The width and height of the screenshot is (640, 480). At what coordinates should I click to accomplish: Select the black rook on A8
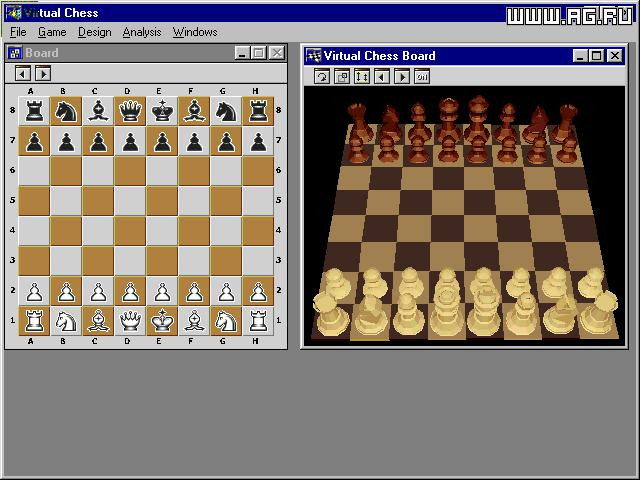34,111
